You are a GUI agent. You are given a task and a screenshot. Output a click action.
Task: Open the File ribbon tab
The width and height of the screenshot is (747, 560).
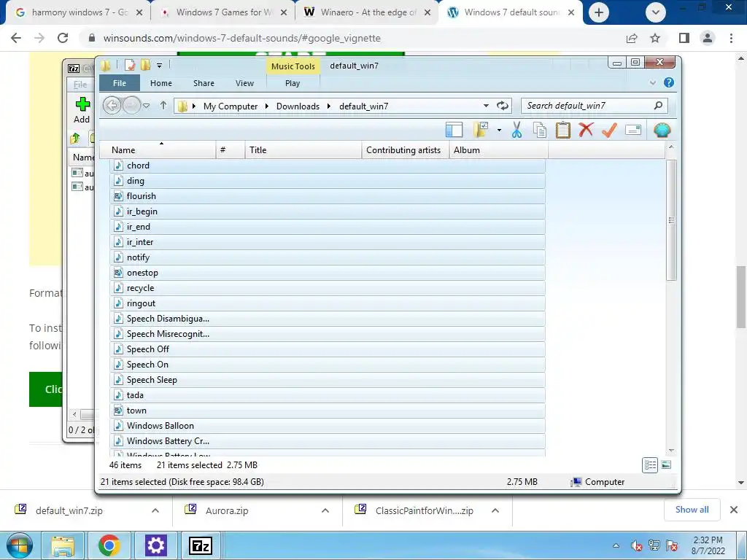[x=120, y=83]
